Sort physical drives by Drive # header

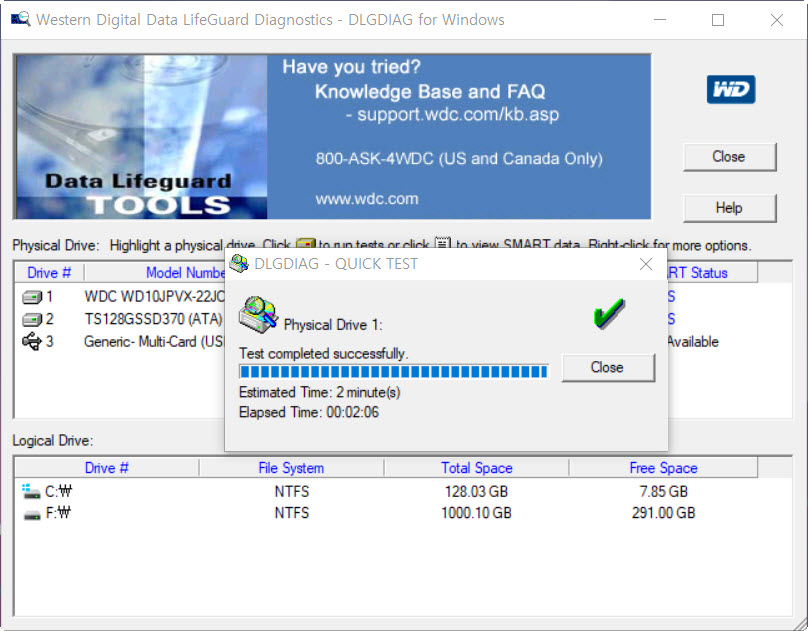pos(49,272)
